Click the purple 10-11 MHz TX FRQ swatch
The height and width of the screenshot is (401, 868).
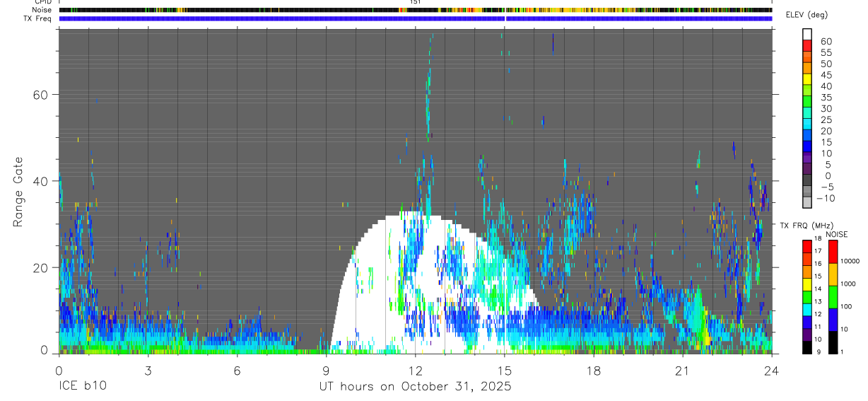coord(807,335)
